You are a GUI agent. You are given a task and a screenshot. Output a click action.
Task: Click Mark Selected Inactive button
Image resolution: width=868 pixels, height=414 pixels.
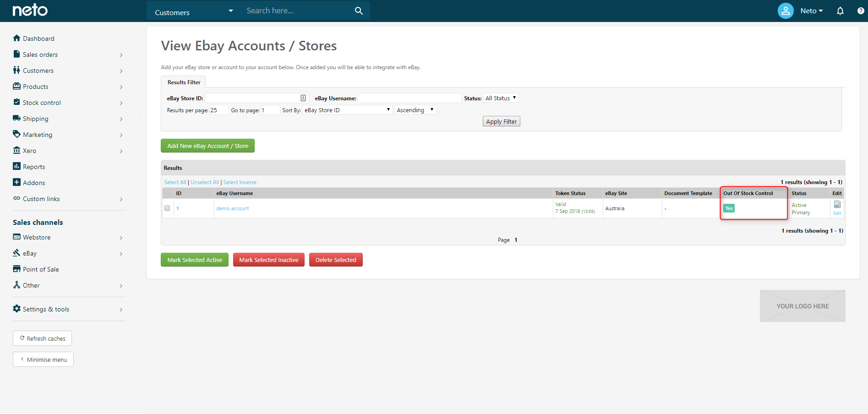269,260
